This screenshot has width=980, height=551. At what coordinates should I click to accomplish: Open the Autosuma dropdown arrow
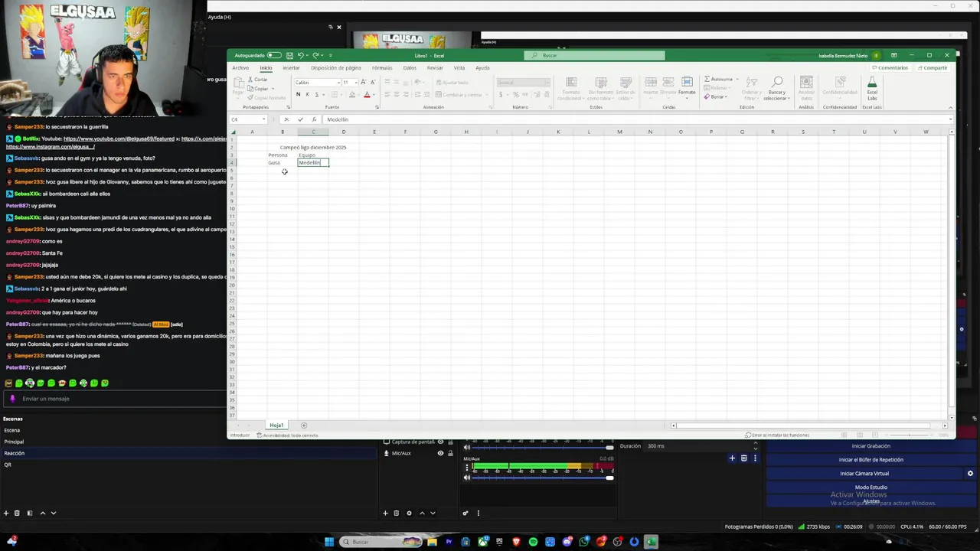click(736, 80)
